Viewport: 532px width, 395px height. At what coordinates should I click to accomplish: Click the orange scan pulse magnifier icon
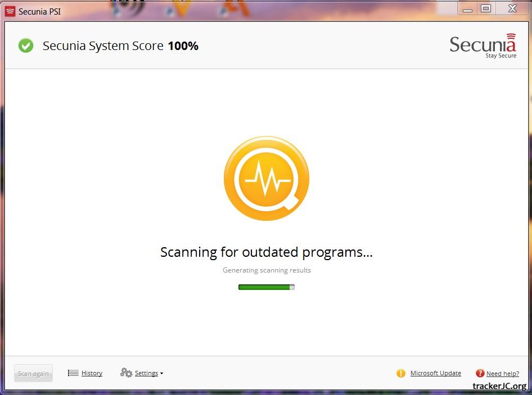[x=267, y=179]
